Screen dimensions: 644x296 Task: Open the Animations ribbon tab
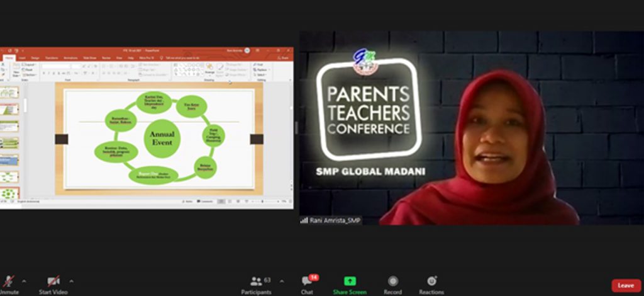click(x=70, y=58)
